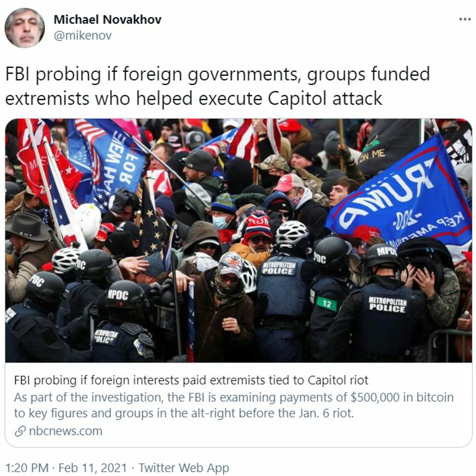Open the @mikenov handle link
This screenshot has width=476, height=476.
pos(83,36)
